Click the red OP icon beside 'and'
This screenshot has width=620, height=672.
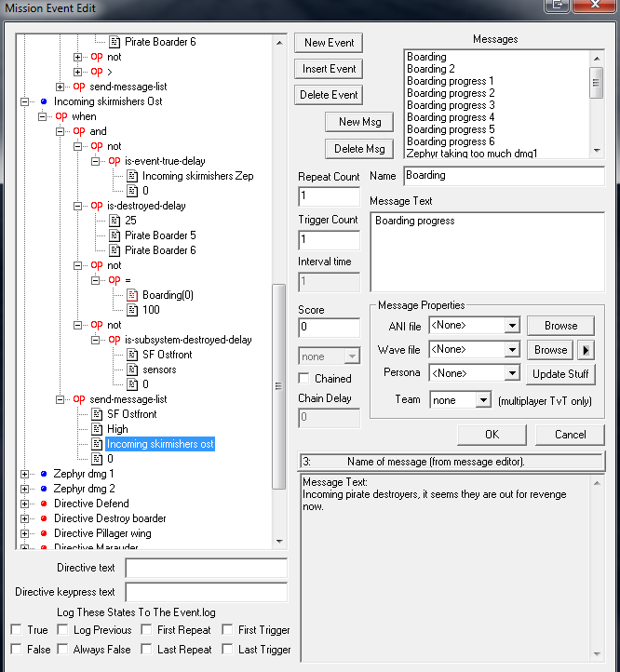pos(79,131)
